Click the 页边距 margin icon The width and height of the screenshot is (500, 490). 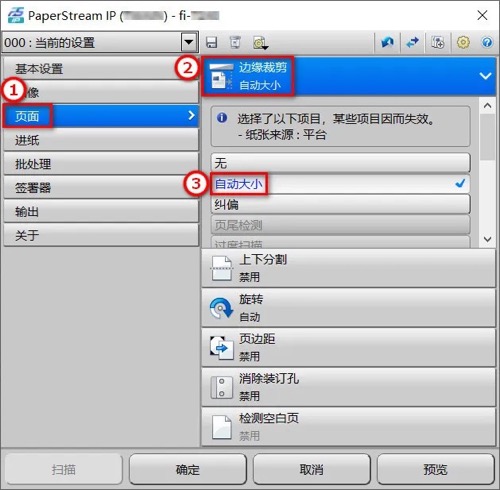221,348
